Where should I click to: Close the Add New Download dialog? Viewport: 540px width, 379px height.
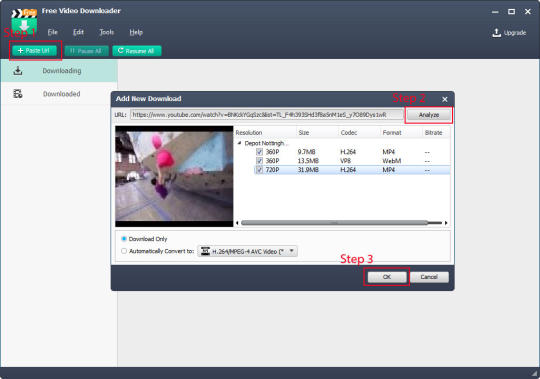tap(445, 99)
